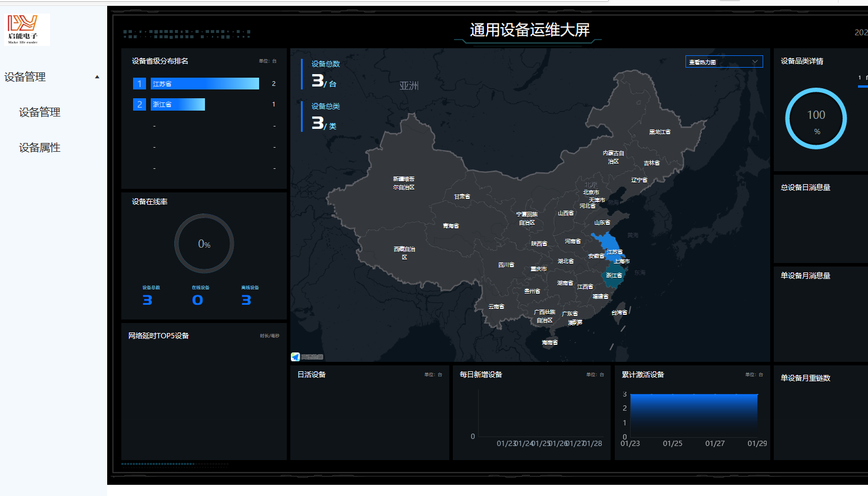Image resolution: width=868 pixels, height=496 pixels.
Task: Click the rank 1 badge for 江苏省
Action: click(140, 84)
